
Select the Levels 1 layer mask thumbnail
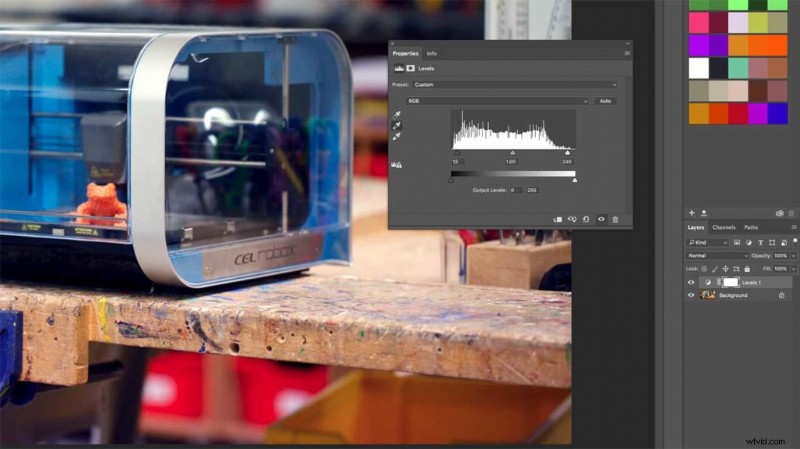[731, 282]
